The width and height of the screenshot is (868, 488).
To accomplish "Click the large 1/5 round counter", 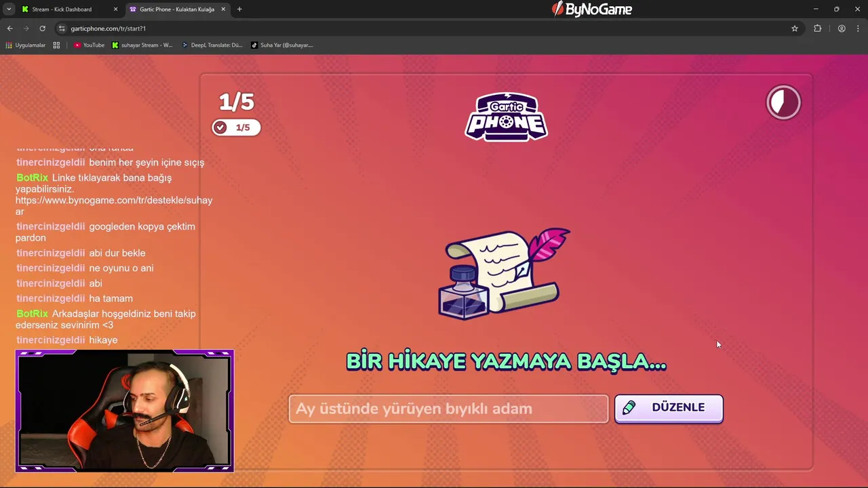I will (236, 102).
